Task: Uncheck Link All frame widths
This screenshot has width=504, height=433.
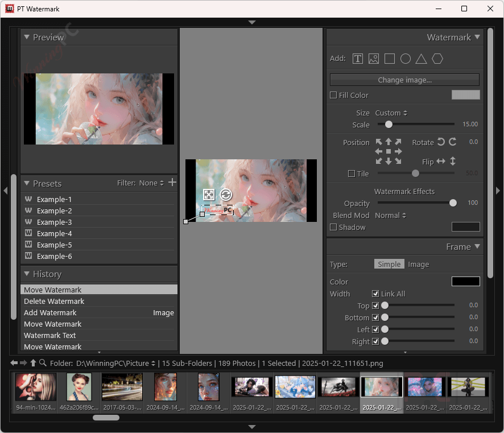Action: point(375,294)
